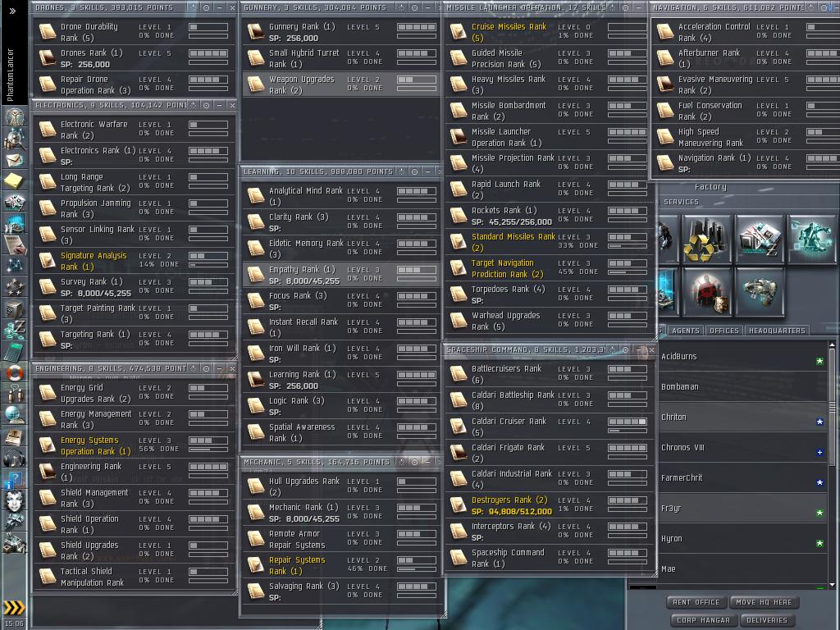The image size is (840, 630).
Task: Open the Corporation stars icon in the sidebar
Action: pos(15,287)
